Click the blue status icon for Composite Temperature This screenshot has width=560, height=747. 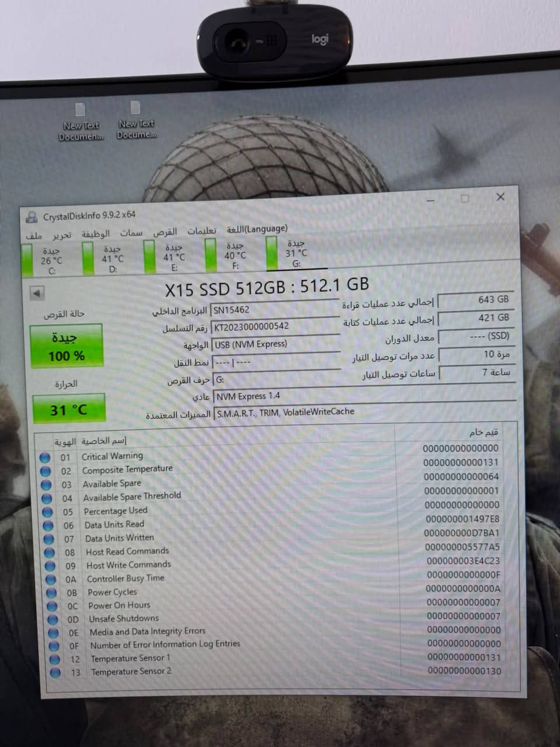point(45,471)
